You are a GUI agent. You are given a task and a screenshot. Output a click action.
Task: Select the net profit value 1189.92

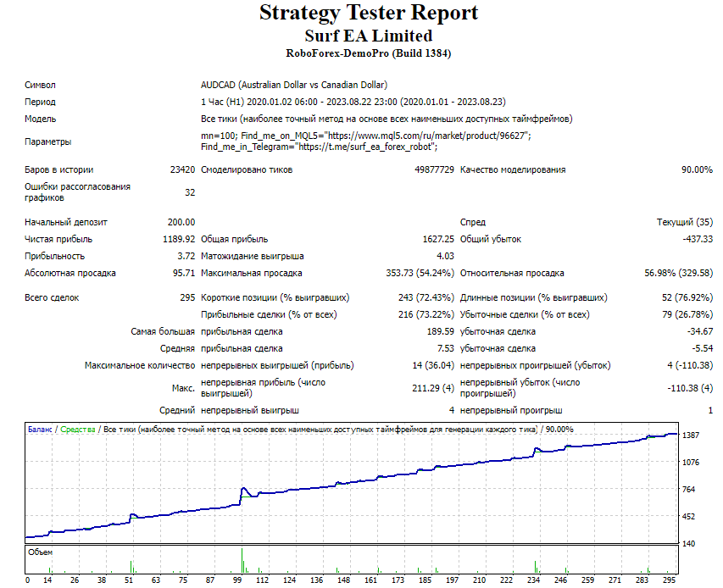(x=179, y=239)
